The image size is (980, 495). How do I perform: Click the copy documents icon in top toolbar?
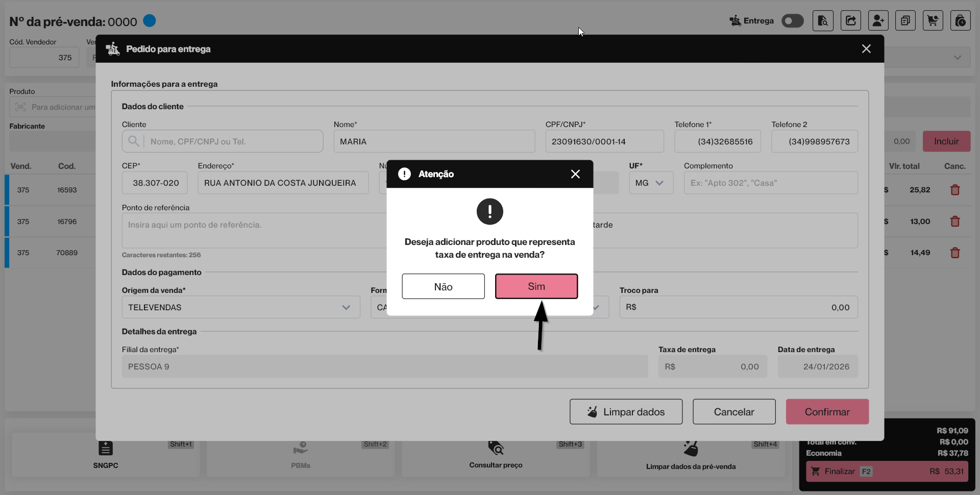905,21
